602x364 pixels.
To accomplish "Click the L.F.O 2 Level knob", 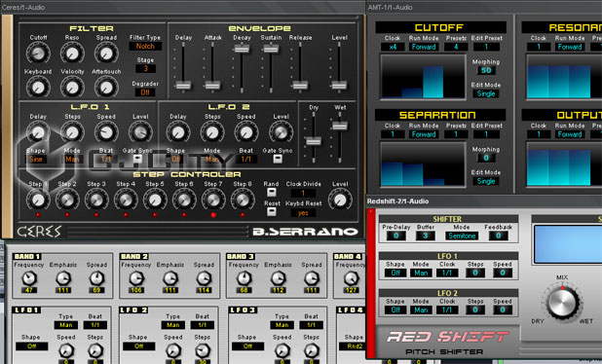I will coord(282,132).
